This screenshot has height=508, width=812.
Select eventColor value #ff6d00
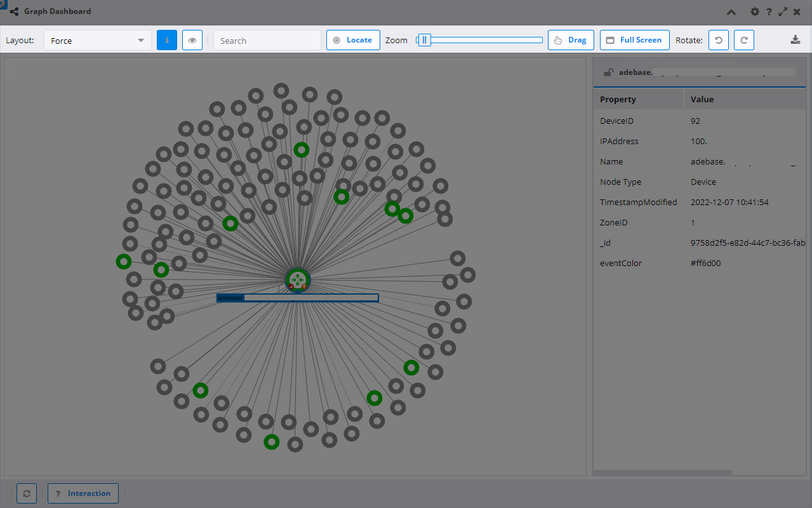point(706,263)
